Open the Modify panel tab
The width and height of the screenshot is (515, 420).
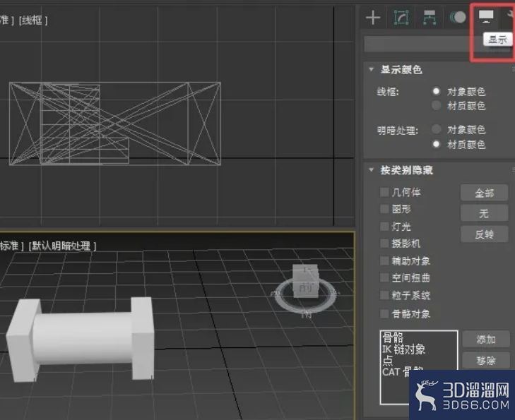pos(401,18)
